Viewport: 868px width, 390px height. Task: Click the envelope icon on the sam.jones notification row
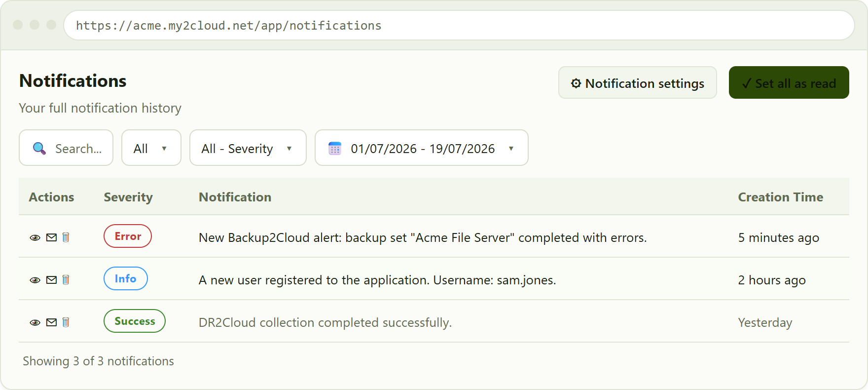(x=51, y=280)
